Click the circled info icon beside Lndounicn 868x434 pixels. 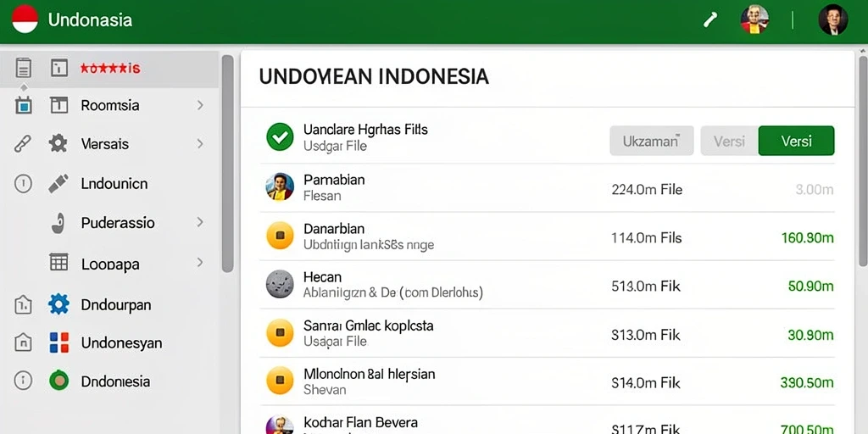tap(23, 183)
